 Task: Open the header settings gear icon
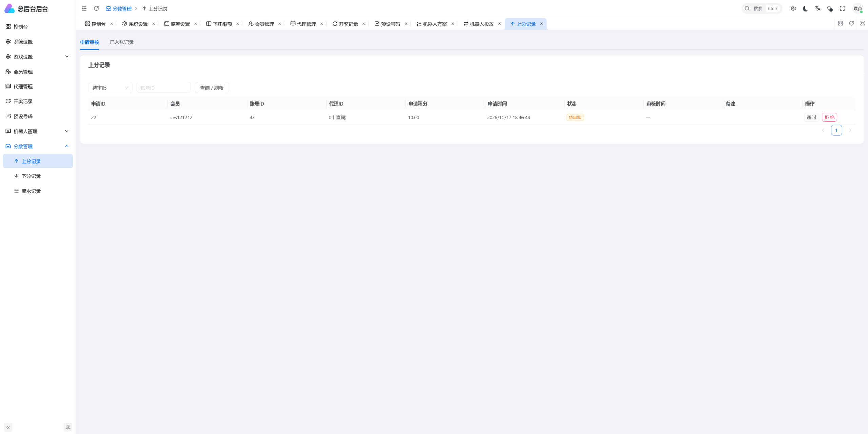coord(793,8)
